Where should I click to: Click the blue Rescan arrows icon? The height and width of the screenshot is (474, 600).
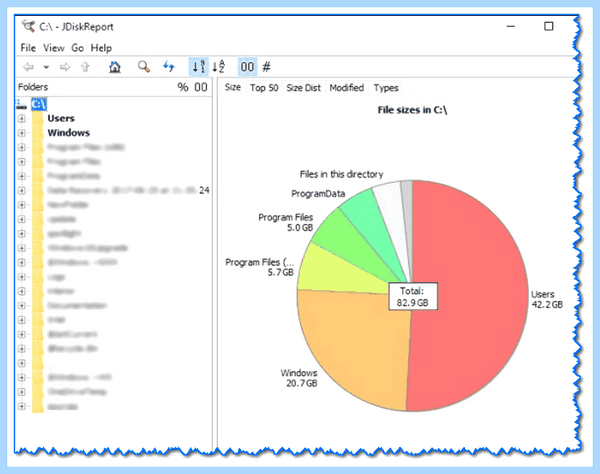click(x=169, y=67)
